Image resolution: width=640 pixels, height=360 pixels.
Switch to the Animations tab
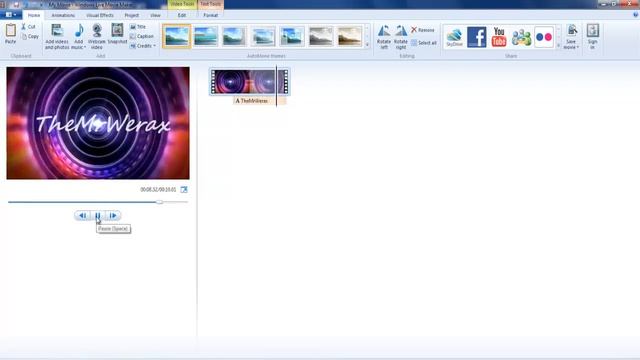[63, 15]
